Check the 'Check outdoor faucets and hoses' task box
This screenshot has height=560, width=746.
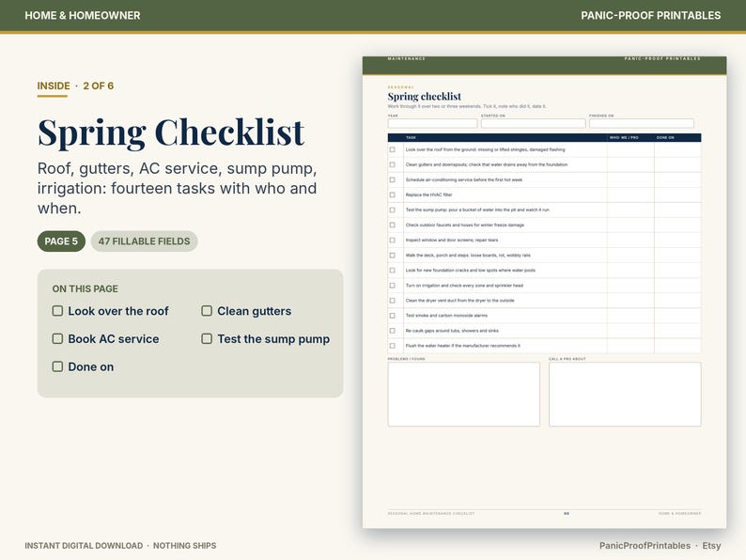point(393,226)
